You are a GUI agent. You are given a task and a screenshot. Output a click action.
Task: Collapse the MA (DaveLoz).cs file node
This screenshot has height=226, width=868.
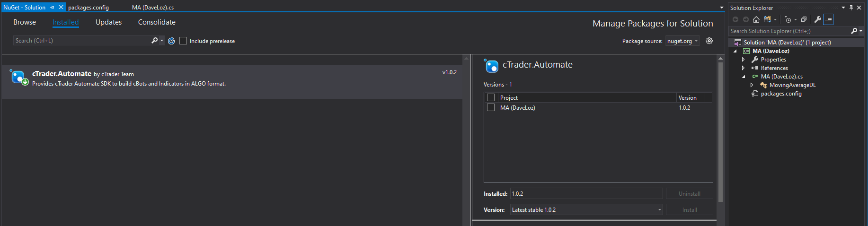[x=744, y=77]
